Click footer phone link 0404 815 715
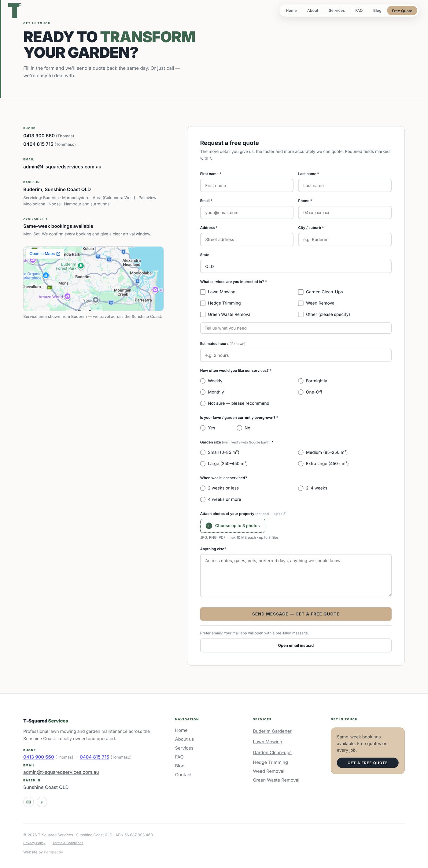 (94, 757)
